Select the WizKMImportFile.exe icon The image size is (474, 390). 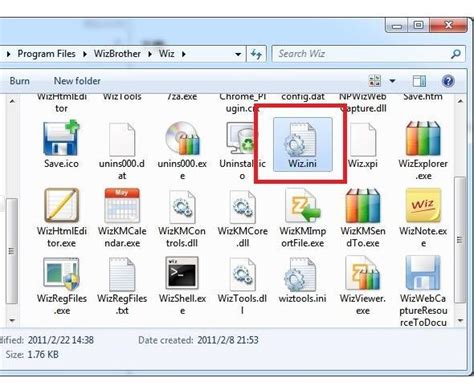pos(303,205)
